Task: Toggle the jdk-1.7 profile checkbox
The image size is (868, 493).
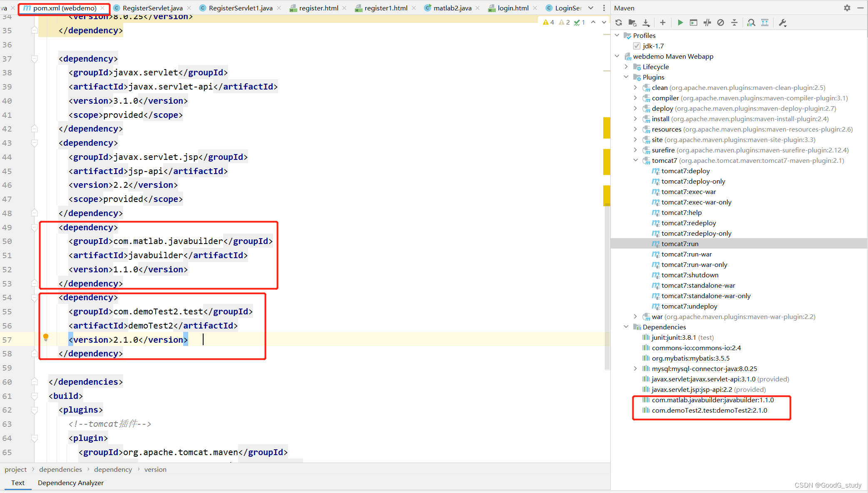Action: pyautogui.click(x=637, y=46)
